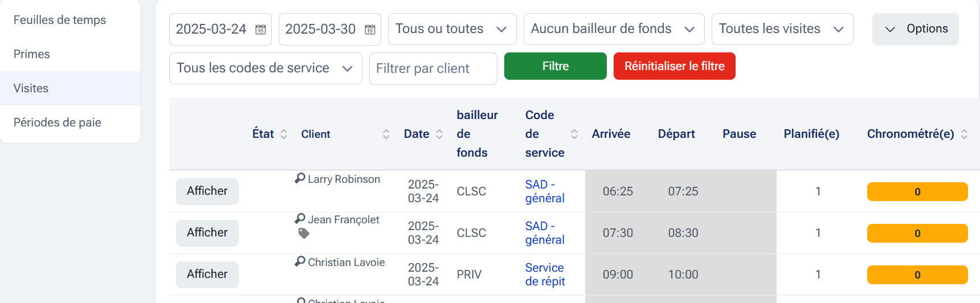Open the Périodes de paie menu item
Viewport: 980px width, 303px height.
coord(58,122)
